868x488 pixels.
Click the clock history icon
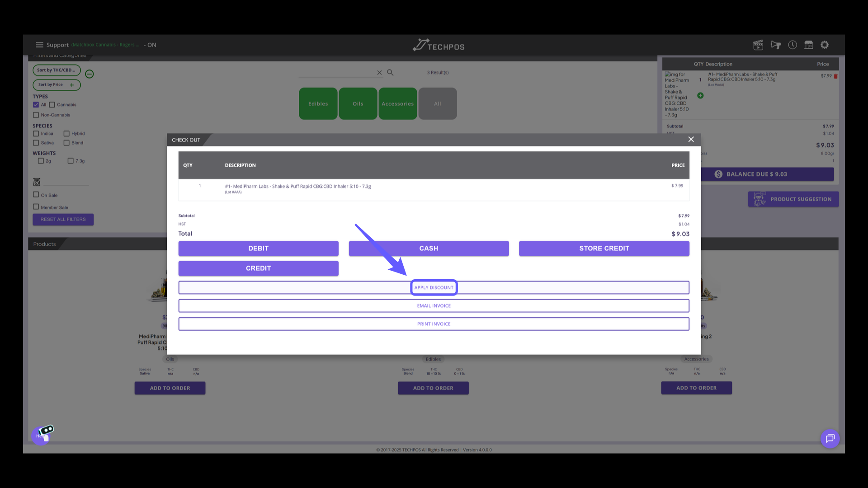(x=793, y=45)
